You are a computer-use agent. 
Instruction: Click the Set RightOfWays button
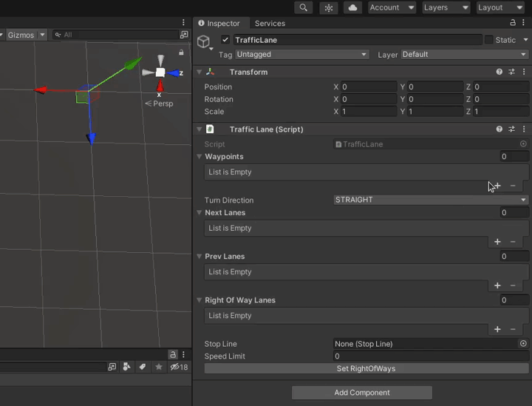(366, 368)
